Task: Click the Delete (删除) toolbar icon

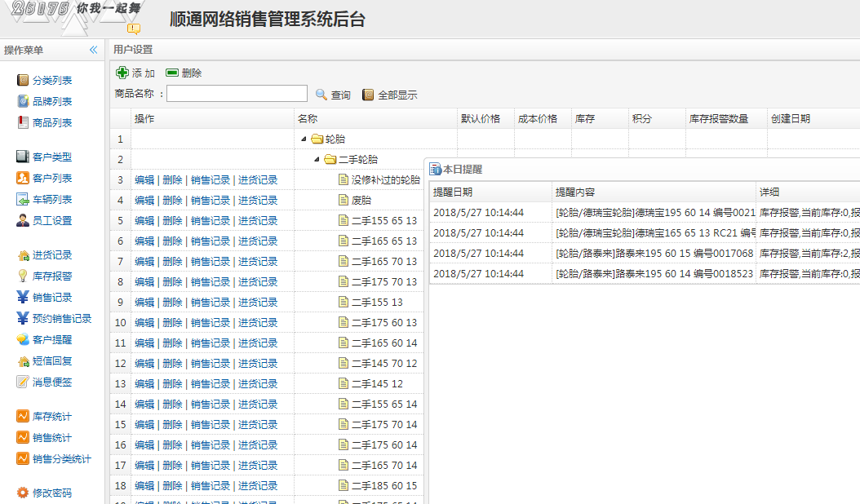Action: (x=172, y=73)
